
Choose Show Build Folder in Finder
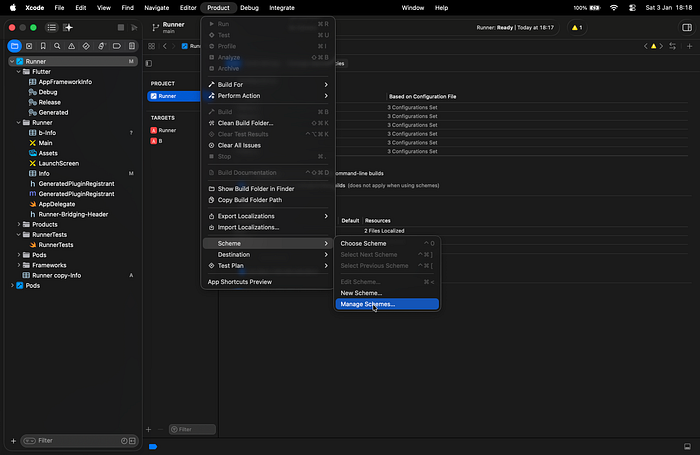(268, 188)
